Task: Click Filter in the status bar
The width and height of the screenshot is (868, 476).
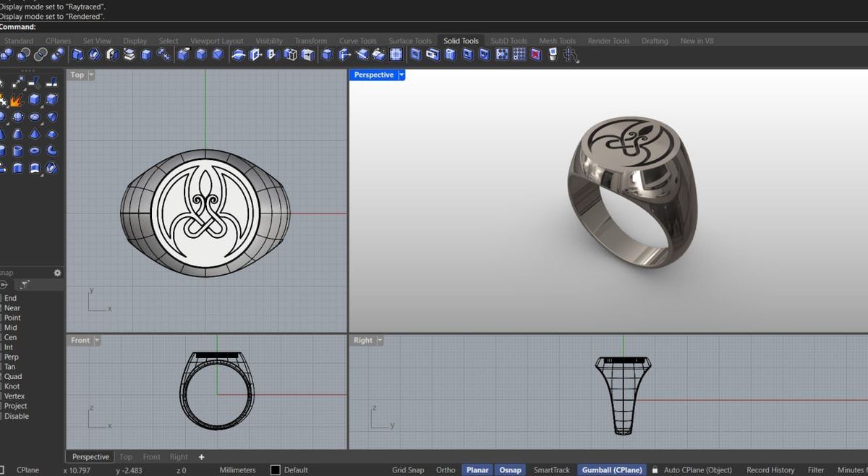Action: [816, 470]
